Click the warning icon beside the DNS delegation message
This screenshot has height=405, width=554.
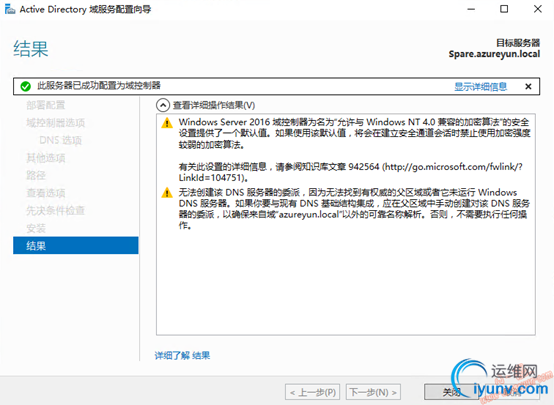point(167,193)
